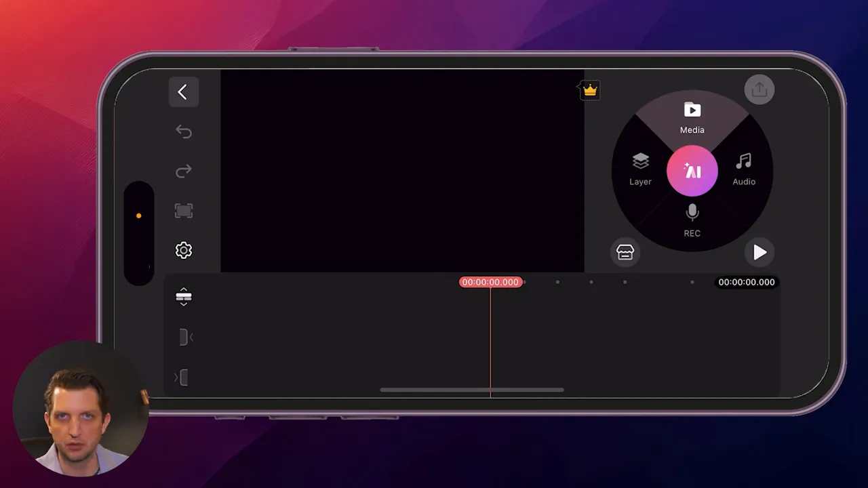Select the Layer option on the wheel
868x488 pixels.
[x=640, y=169]
